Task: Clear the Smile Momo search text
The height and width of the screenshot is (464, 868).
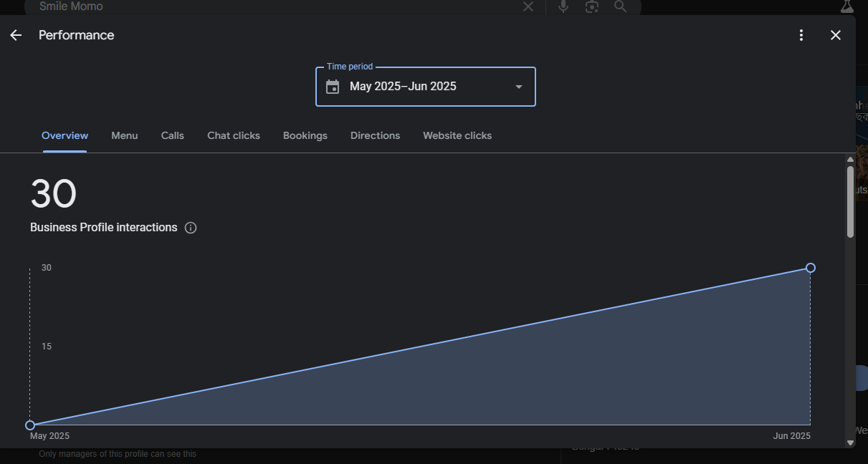Action: (x=528, y=6)
